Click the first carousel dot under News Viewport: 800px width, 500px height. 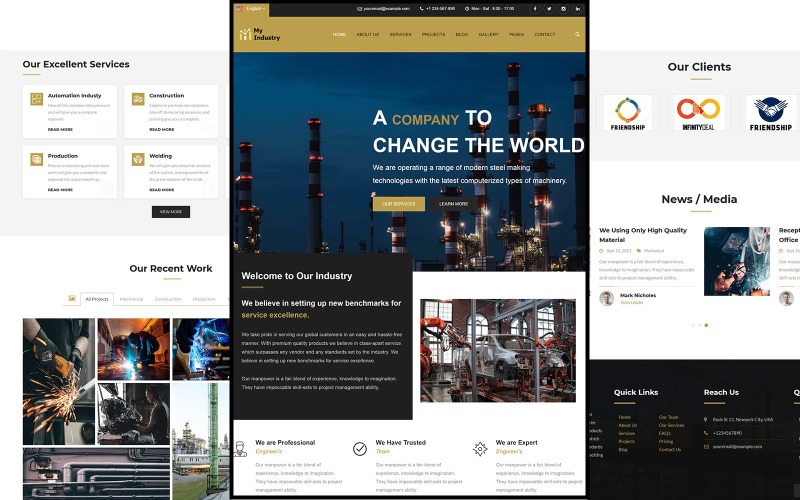coord(693,325)
